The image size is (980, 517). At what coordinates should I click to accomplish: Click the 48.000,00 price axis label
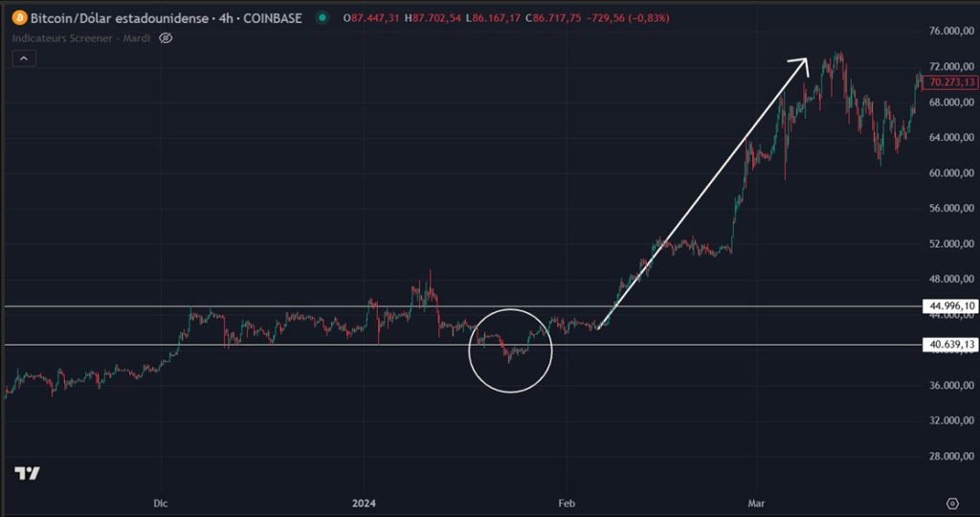click(951, 279)
